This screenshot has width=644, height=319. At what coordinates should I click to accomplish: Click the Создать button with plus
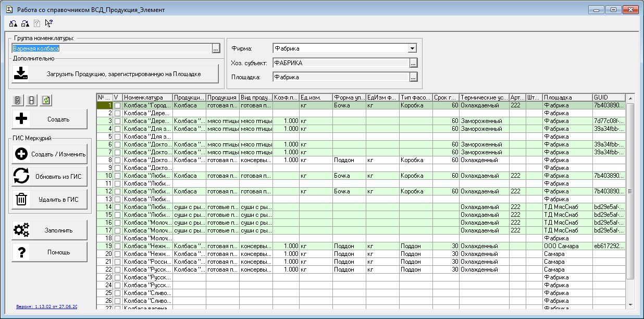pos(49,119)
